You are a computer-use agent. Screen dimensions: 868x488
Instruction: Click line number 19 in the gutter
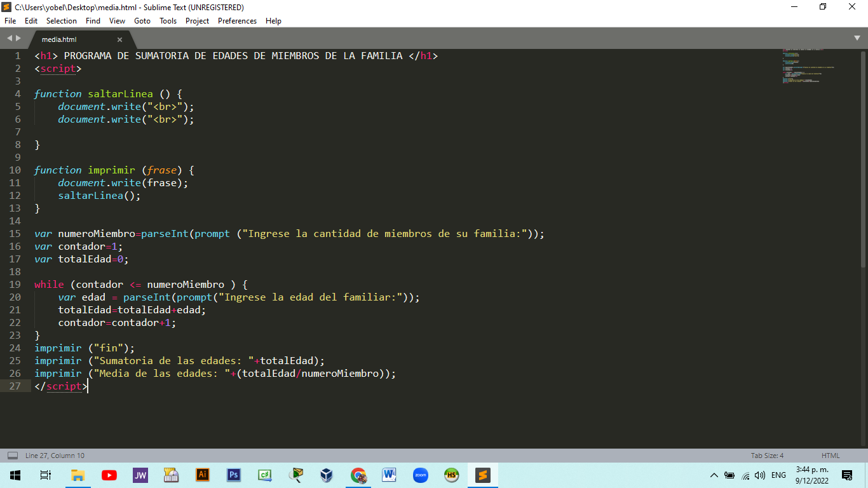pos(15,285)
